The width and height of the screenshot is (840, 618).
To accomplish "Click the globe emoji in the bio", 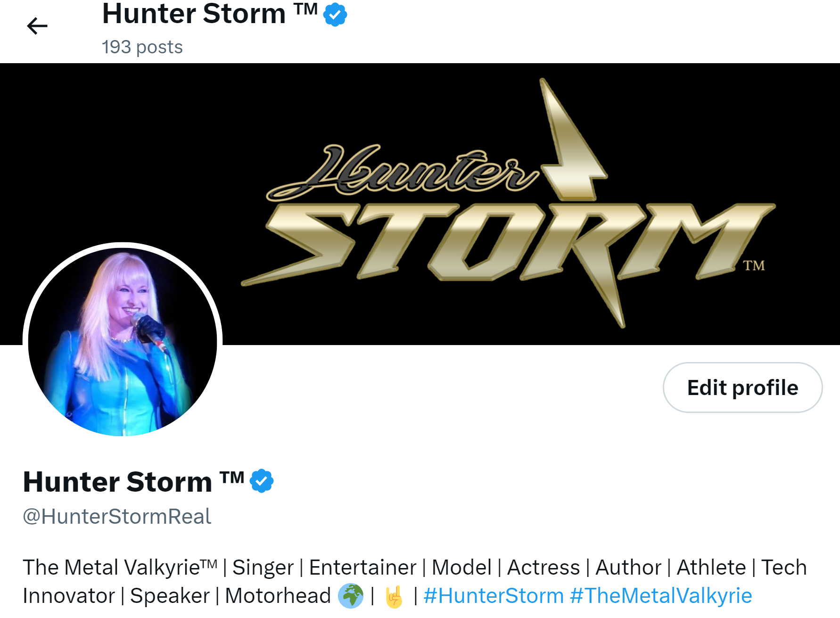I will point(351,596).
